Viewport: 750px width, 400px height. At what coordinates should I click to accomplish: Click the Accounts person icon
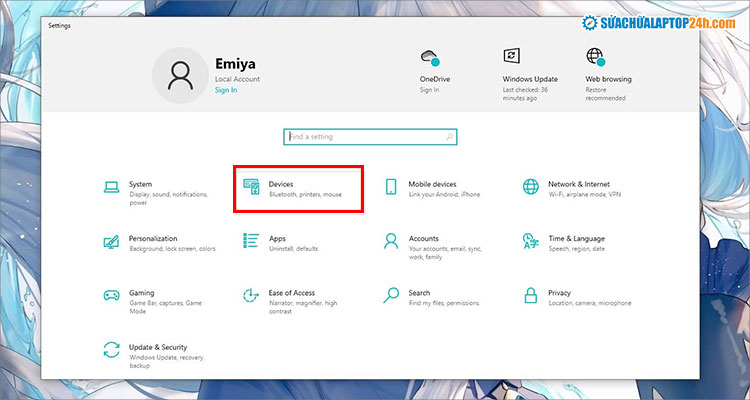pos(391,242)
